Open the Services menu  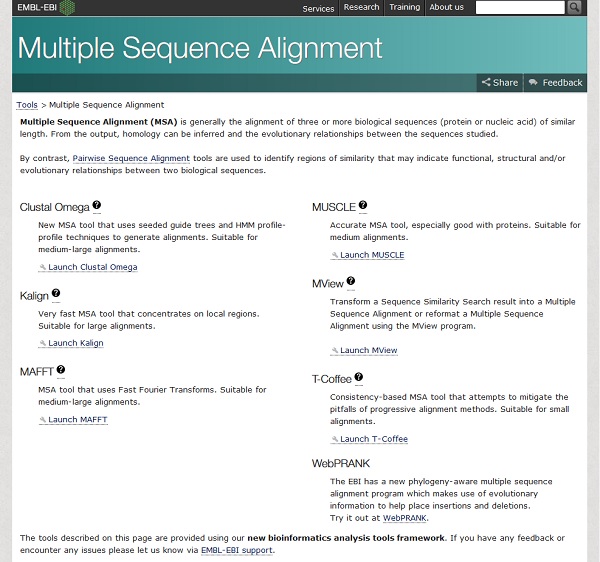click(318, 8)
